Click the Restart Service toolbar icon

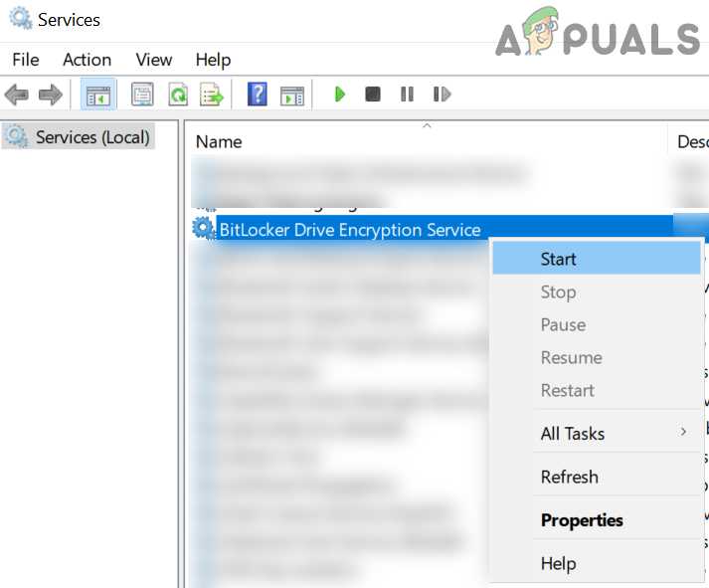pyautogui.click(x=442, y=95)
